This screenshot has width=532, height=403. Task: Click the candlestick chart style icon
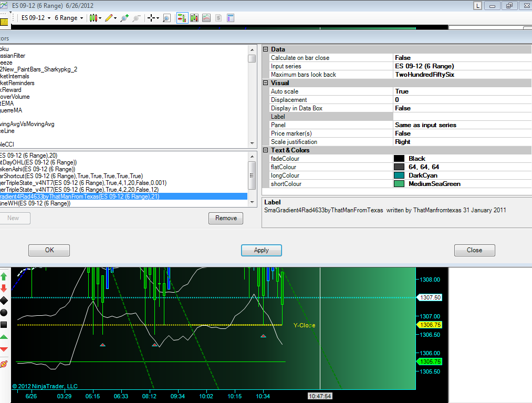click(93, 18)
